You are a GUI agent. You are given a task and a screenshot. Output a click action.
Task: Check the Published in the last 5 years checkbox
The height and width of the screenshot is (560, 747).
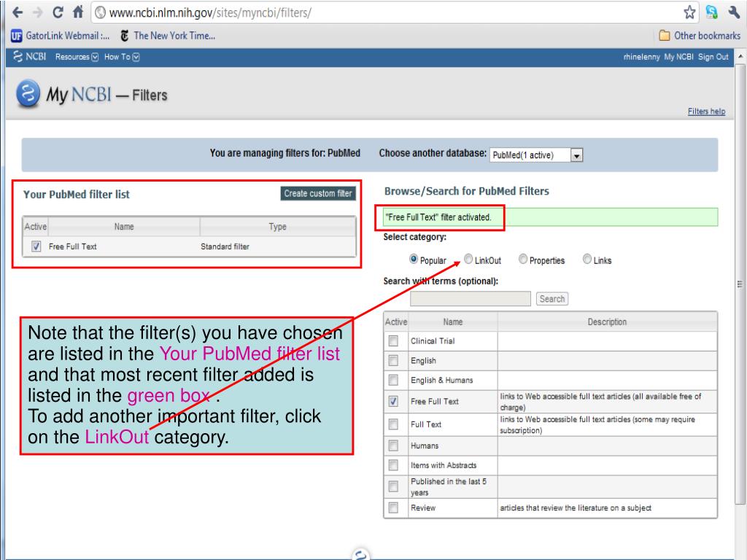click(x=393, y=486)
